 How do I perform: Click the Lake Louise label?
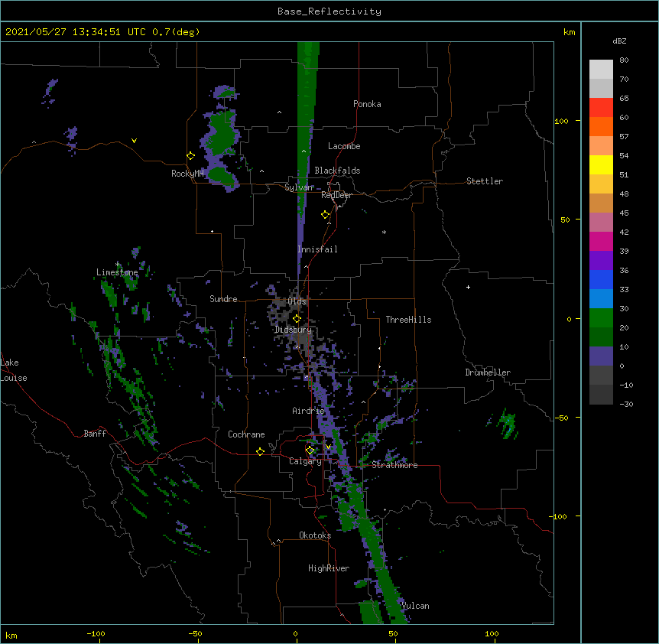[14, 370]
